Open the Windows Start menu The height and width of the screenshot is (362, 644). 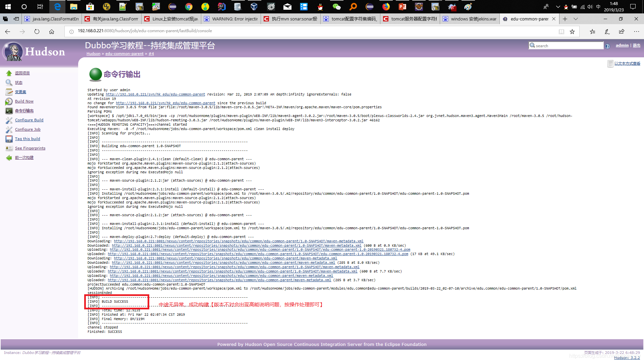point(8,6)
